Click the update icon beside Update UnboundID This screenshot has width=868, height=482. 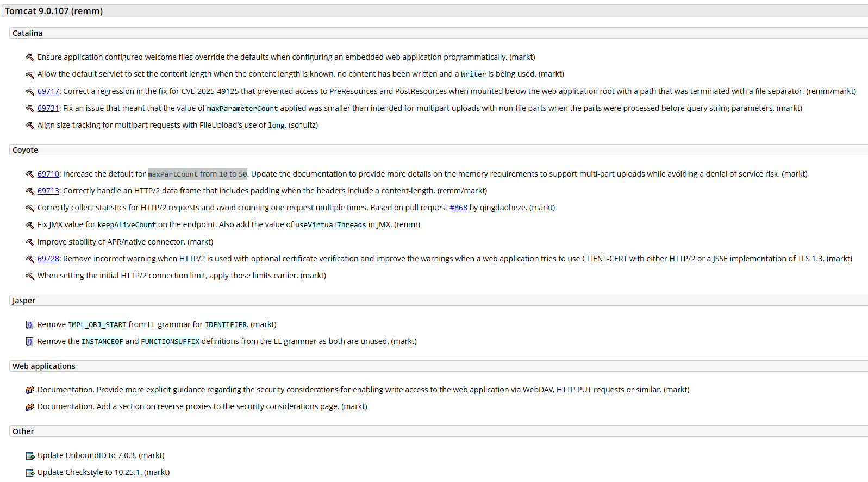[30, 456]
